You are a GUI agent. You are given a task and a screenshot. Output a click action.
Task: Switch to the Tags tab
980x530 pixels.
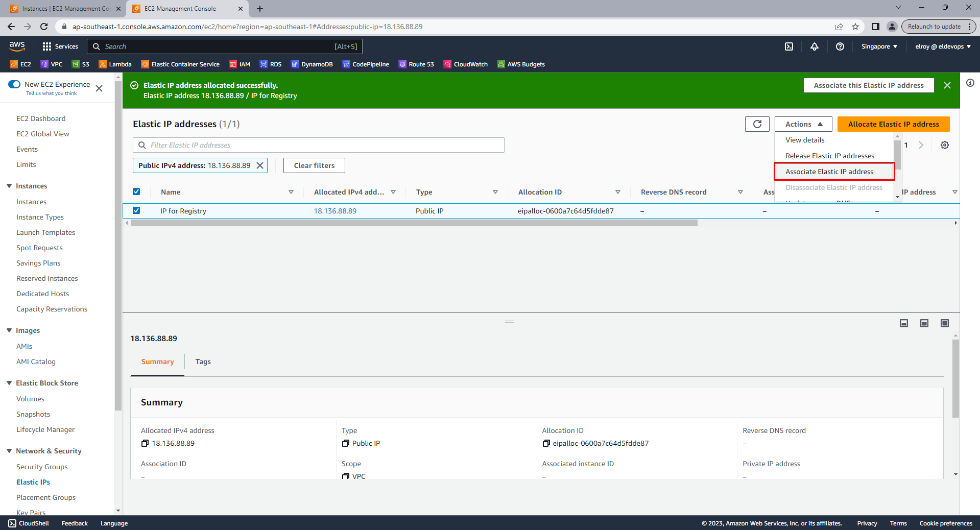point(203,362)
